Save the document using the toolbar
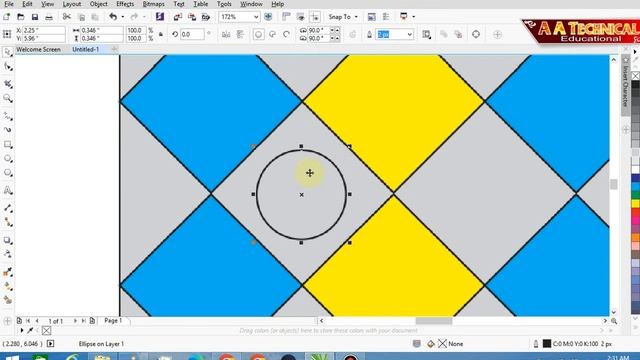This screenshot has width=640, height=360. coord(35,17)
